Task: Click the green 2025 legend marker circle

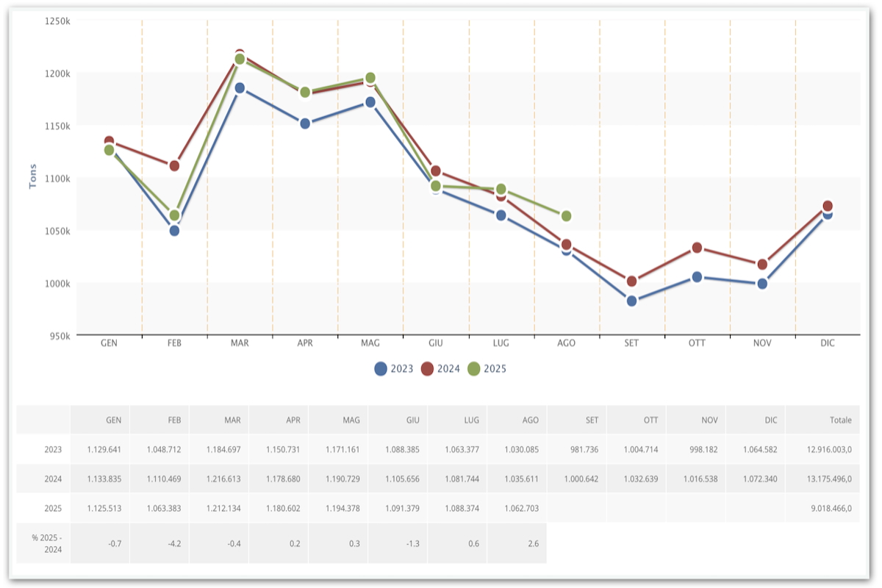Action: 475,369
